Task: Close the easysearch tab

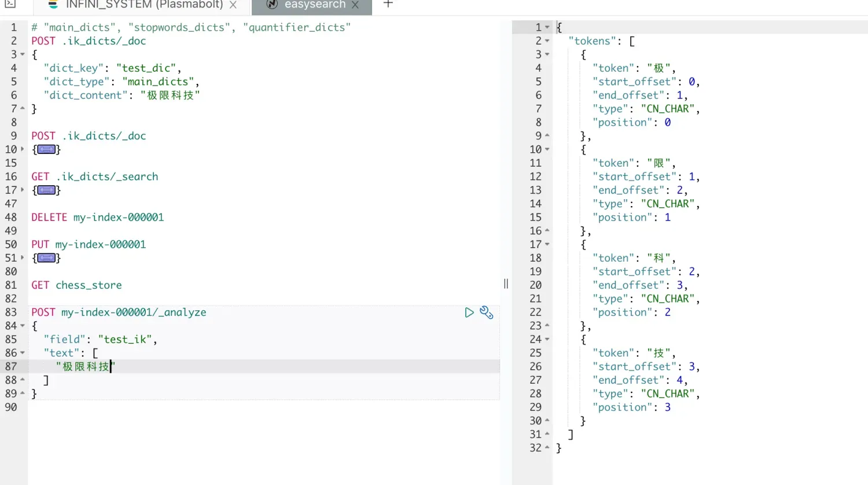Action: [x=355, y=5]
